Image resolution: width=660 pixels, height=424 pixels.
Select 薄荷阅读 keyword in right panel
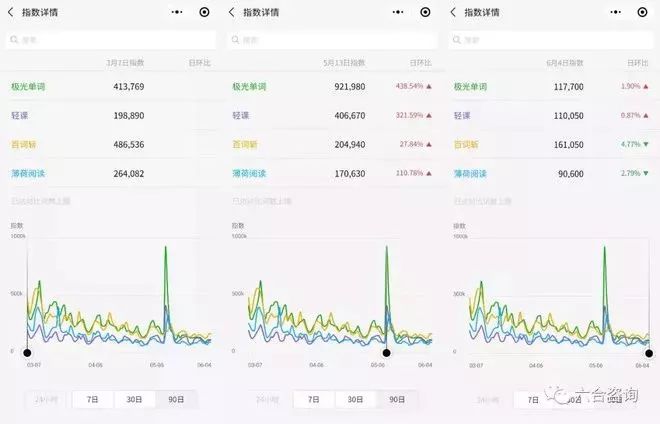tap(470, 173)
